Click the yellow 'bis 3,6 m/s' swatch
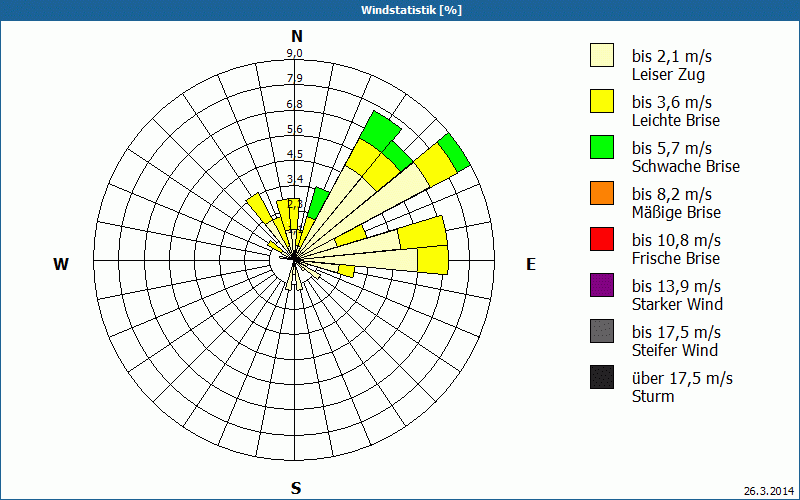The height and width of the screenshot is (500, 800). click(602, 101)
